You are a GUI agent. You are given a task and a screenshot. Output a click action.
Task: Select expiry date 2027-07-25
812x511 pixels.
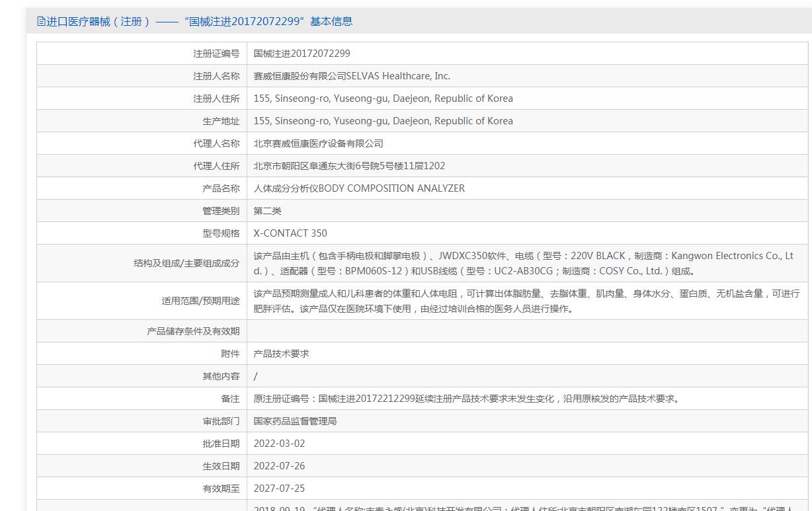[x=280, y=489]
